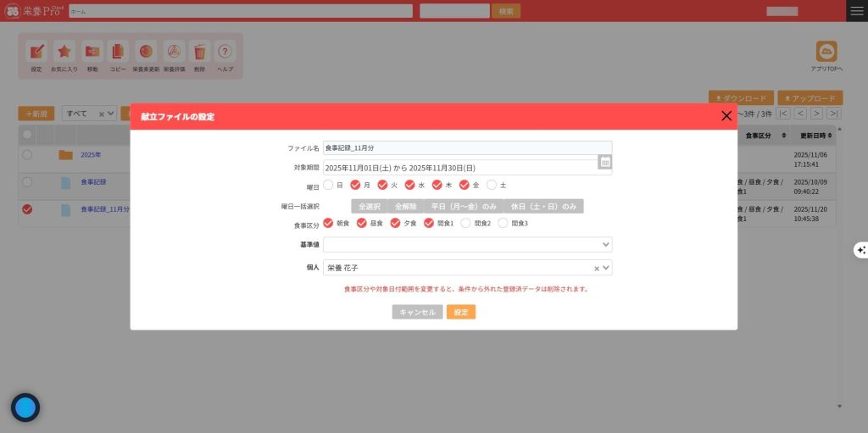Open the 個人 dropdown arrow
Screen dimensions: 868x433
(x=605, y=268)
